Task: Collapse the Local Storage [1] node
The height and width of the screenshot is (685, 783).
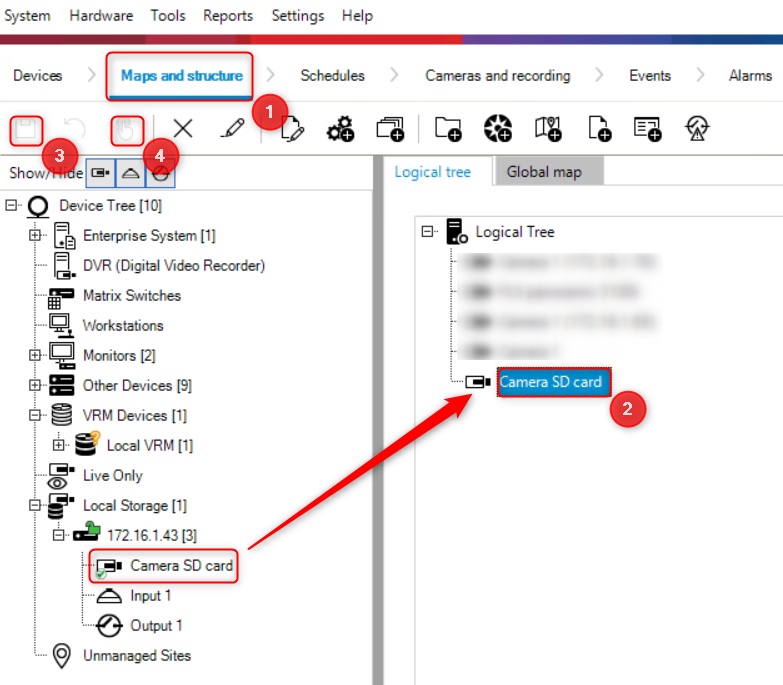Action: [35, 505]
